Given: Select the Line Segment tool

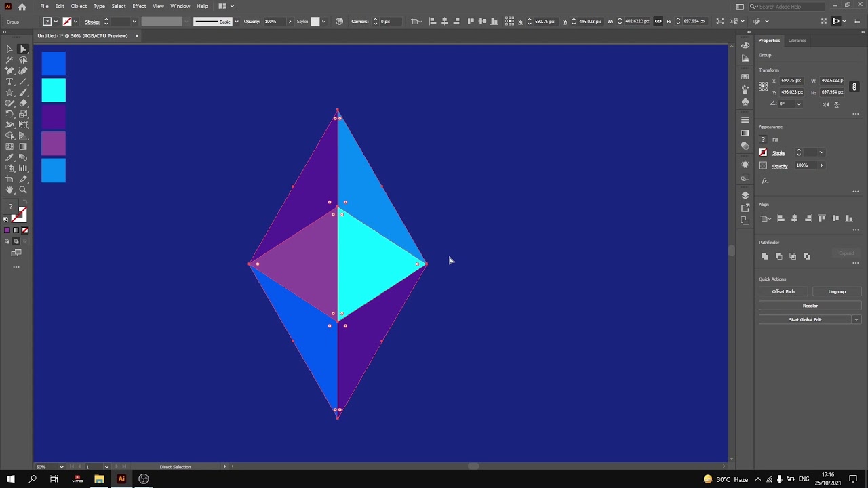Looking at the screenshot, I should pos(23,81).
